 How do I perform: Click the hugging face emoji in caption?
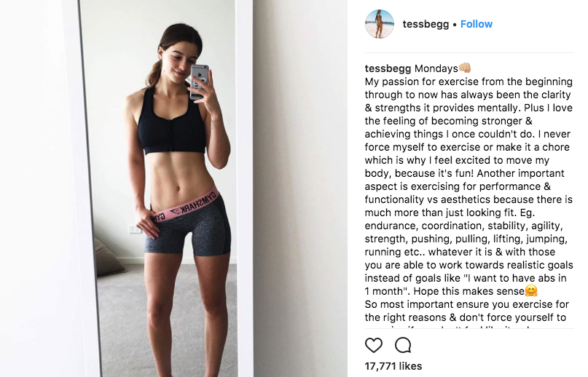tap(531, 290)
